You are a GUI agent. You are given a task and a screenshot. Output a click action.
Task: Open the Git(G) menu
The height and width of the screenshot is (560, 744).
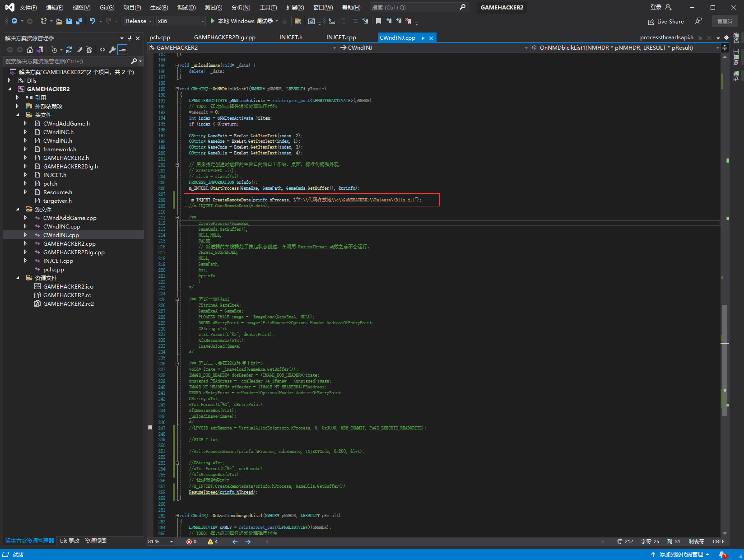click(107, 7)
